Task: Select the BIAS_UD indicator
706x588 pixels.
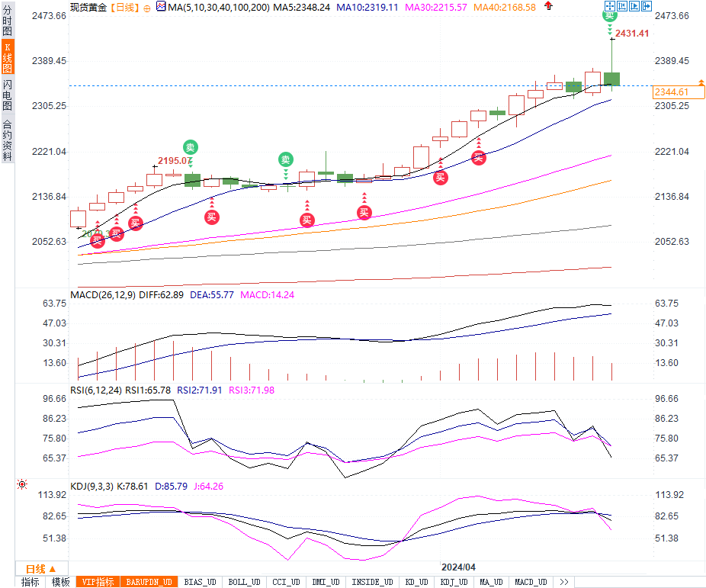Action: pos(200,582)
